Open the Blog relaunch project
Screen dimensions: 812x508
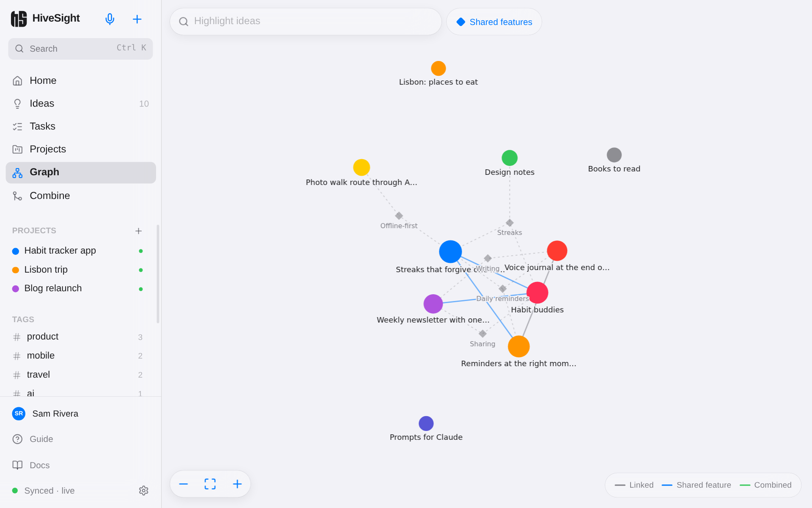(78, 288)
